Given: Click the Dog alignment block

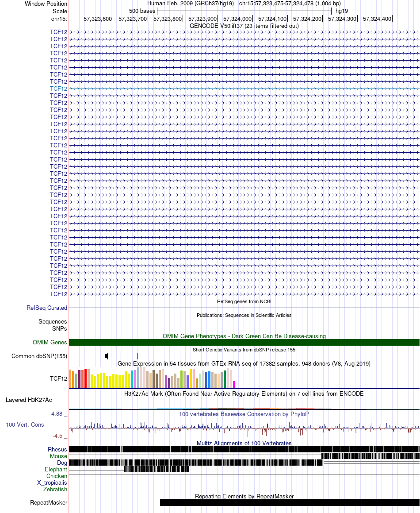Looking at the screenshot, I should click(x=196, y=463).
